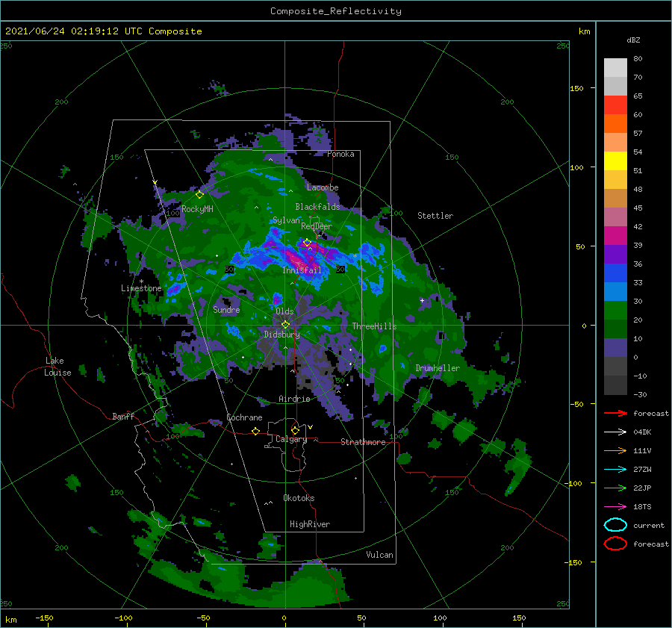Click the dBZ scale heading
The width and height of the screenshot is (672, 628).
click(x=633, y=40)
